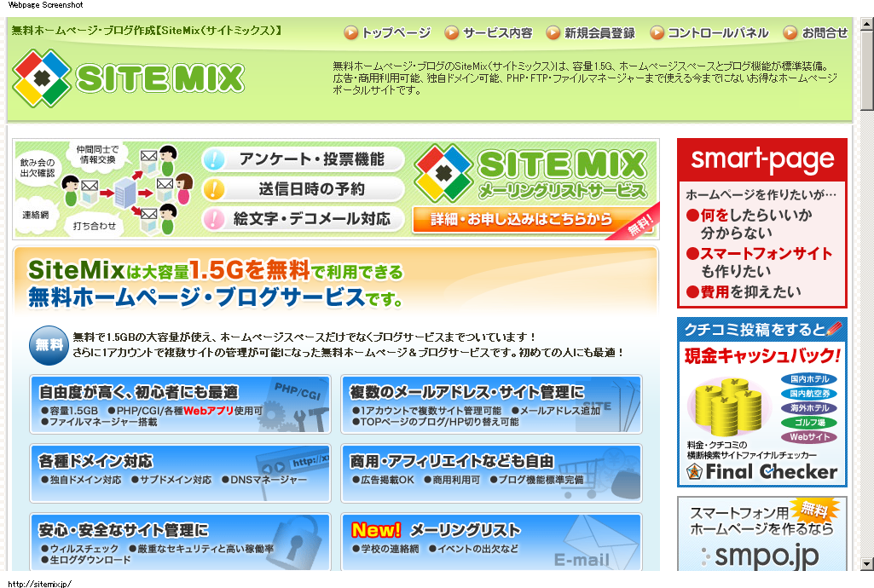Click the envelope E-mail icon in mailing list panel

[x=599, y=544]
